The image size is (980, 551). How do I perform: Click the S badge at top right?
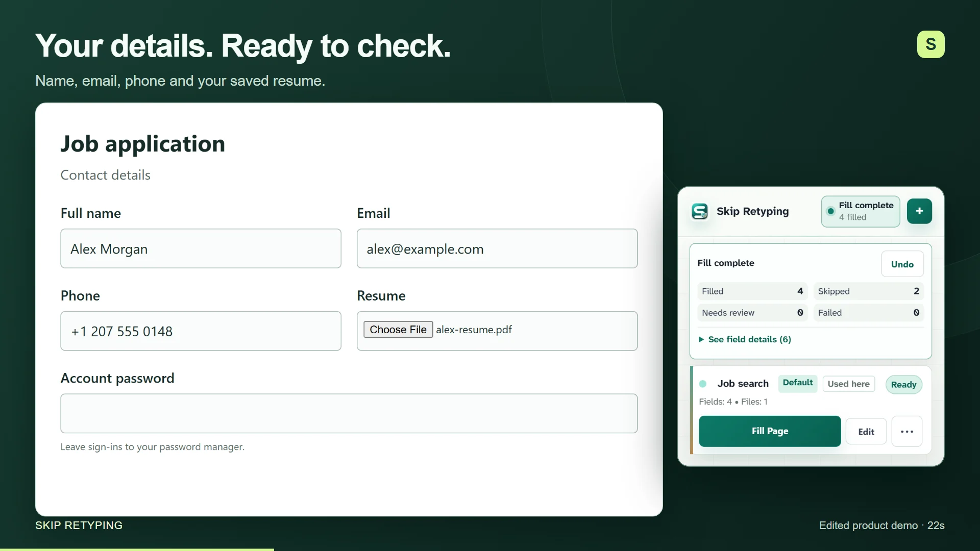[x=930, y=44]
